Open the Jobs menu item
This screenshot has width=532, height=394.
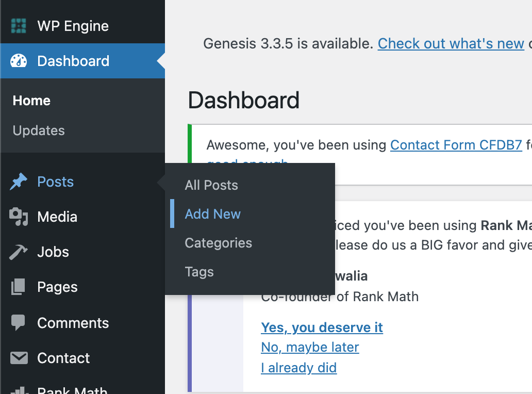tap(83, 252)
